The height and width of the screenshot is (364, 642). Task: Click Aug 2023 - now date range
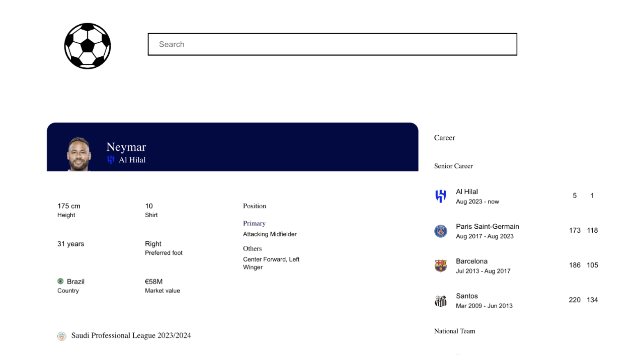(477, 202)
